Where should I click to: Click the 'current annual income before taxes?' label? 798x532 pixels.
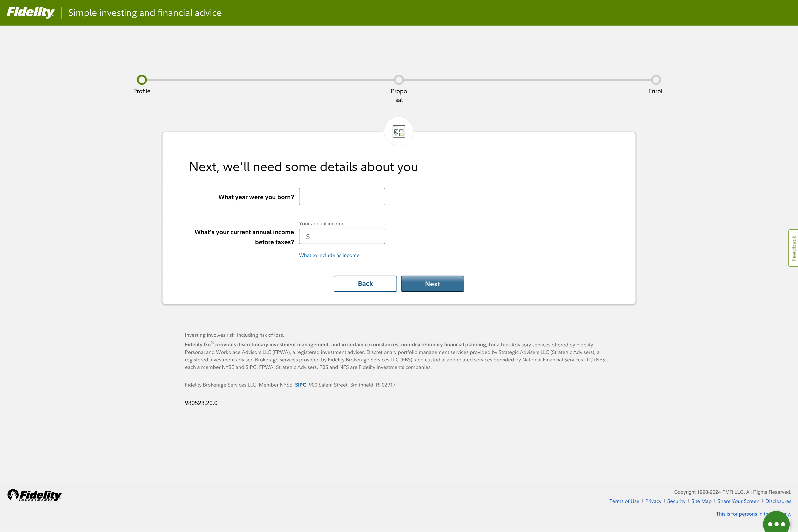coord(244,237)
